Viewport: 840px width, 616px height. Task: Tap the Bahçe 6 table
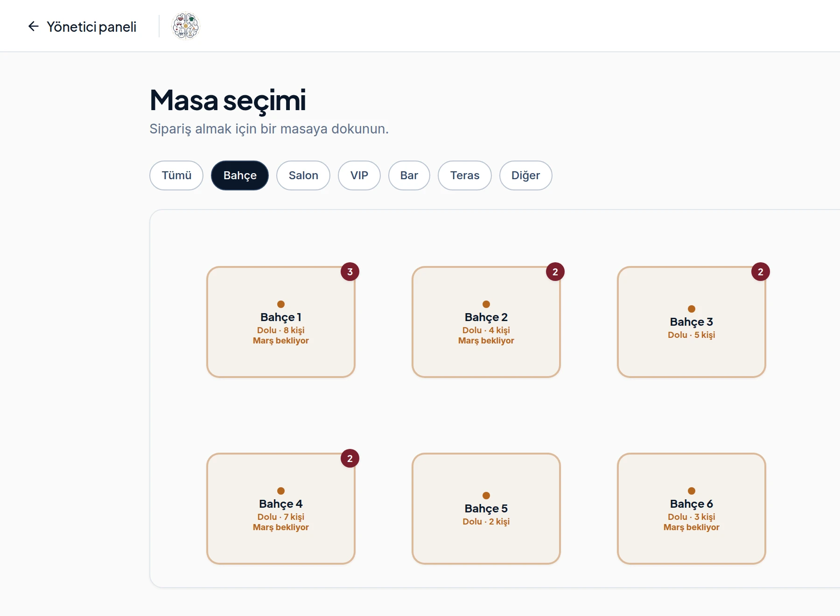(692, 509)
